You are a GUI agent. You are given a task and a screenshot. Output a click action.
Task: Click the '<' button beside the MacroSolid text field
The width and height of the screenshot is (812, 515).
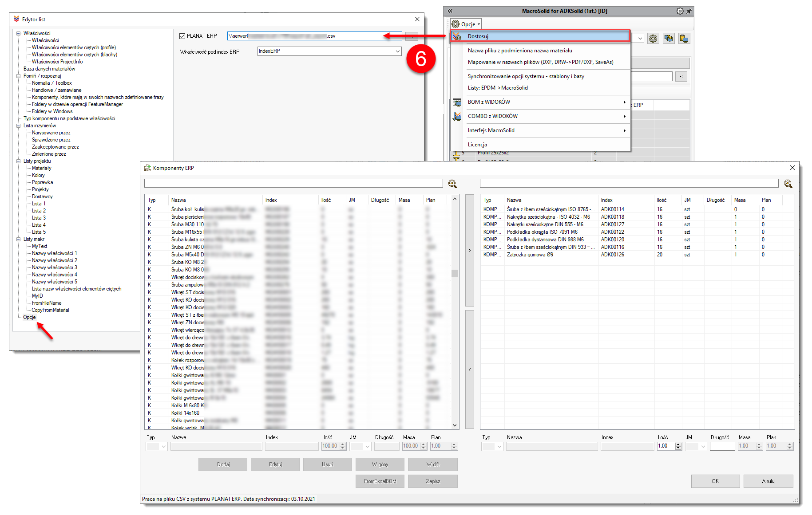[x=681, y=76]
